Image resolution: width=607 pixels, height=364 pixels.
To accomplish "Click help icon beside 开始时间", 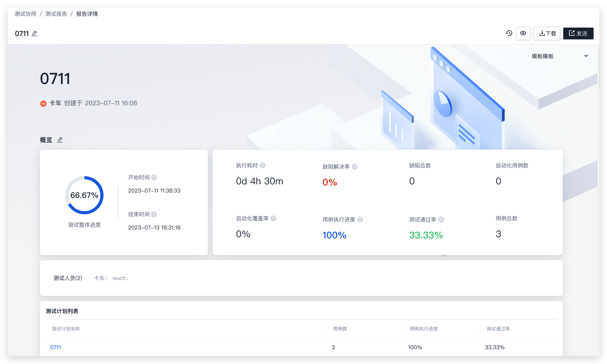I will [154, 177].
